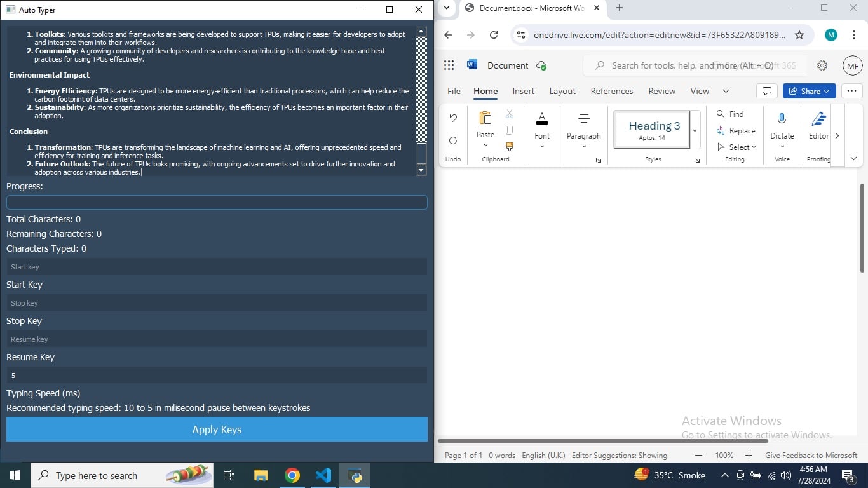Expand the Styles gallery dropdown
Image resolution: width=868 pixels, height=488 pixels.
(695, 130)
